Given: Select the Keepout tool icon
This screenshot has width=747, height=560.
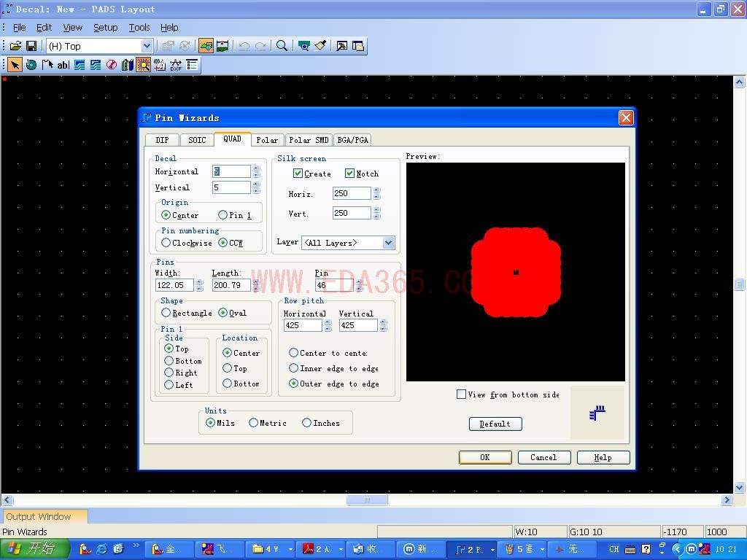Looking at the screenshot, I should tap(112, 65).
